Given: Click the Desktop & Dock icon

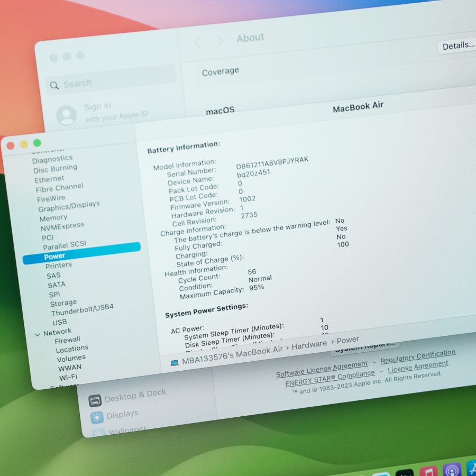Looking at the screenshot, I should click(x=95, y=401).
